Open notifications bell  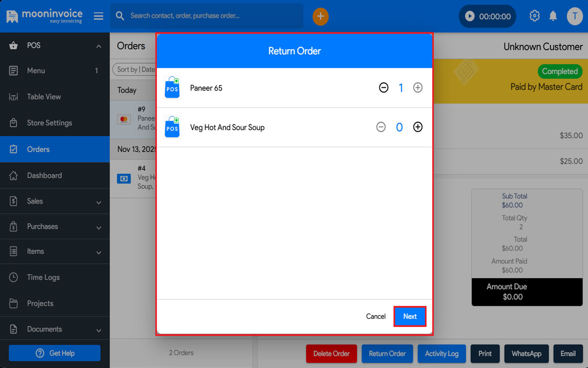(553, 16)
